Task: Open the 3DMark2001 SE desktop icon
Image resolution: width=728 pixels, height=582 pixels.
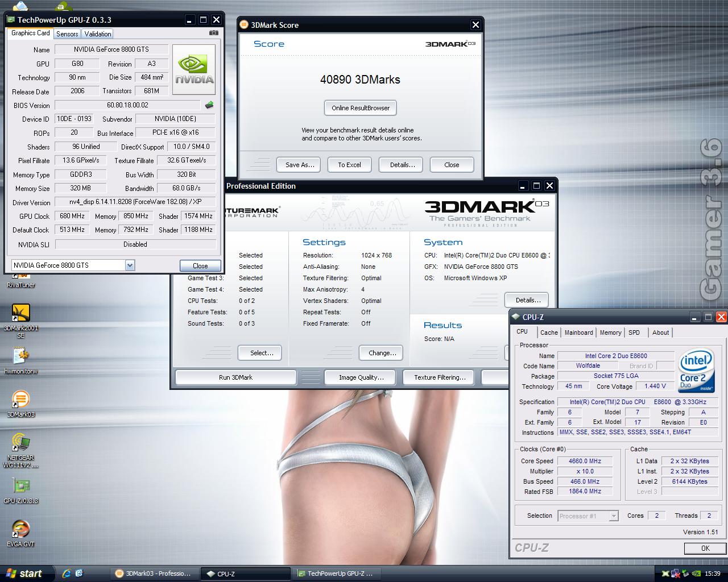Action: tap(20, 321)
